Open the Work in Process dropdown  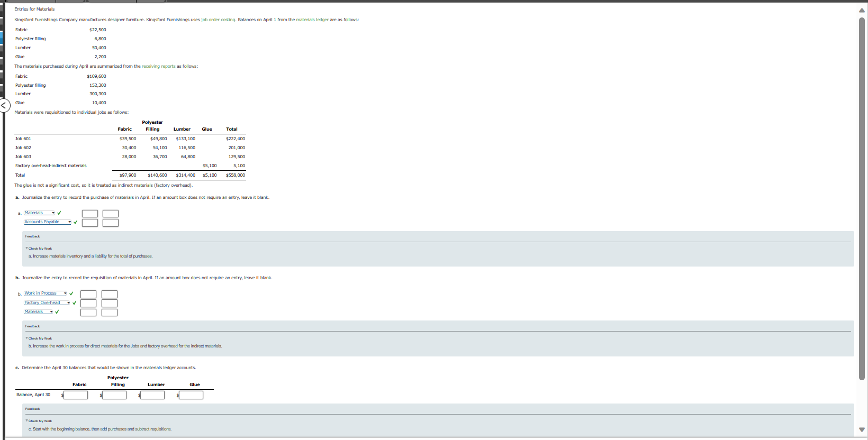pos(46,294)
